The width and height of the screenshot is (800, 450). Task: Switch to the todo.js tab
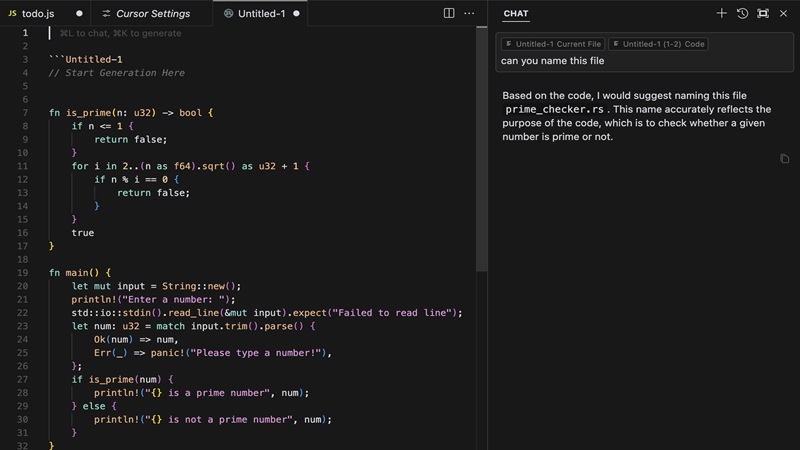pos(37,14)
